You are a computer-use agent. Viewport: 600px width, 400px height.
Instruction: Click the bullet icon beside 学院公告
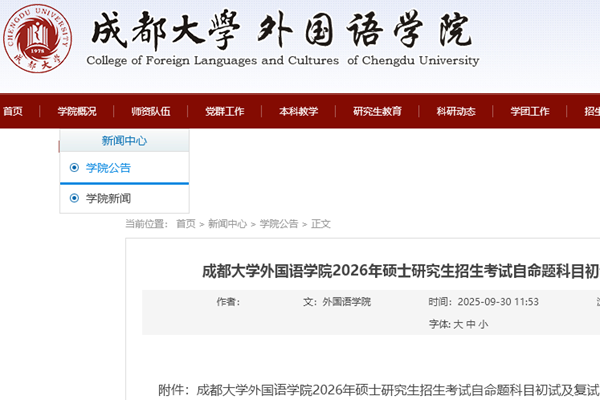click(x=74, y=168)
